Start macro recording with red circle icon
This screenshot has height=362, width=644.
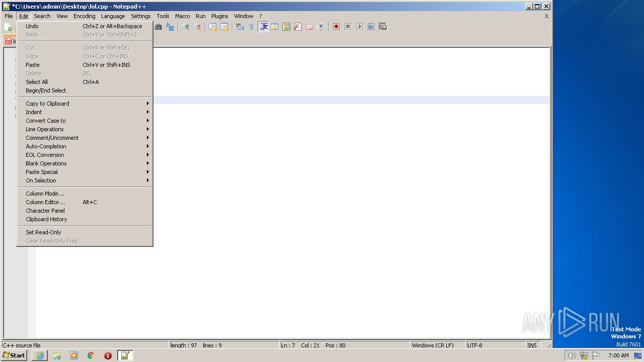coord(337,27)
